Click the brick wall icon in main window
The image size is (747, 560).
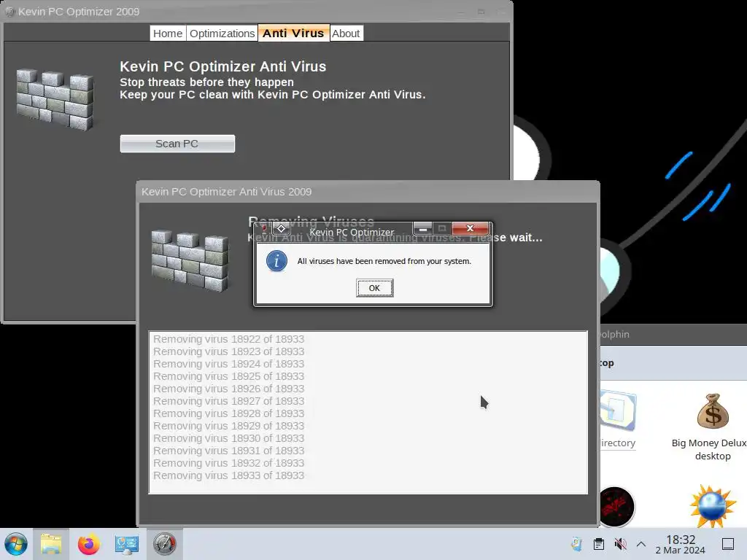(x=55, y=99)
